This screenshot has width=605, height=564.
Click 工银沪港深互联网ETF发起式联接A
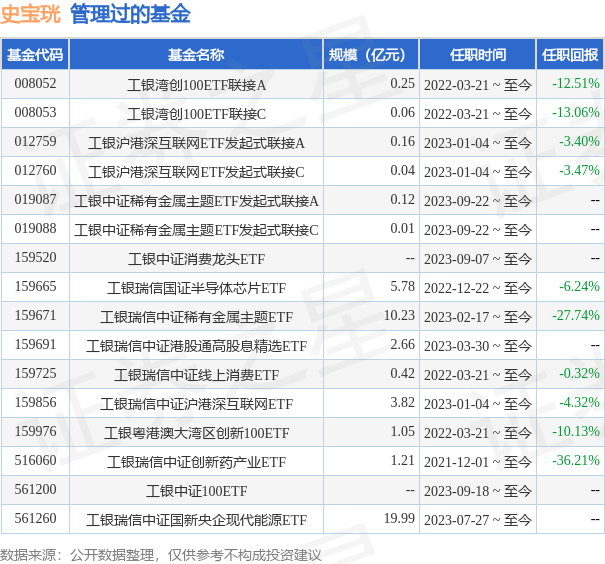pyautogui.click(x=196, y=143)
